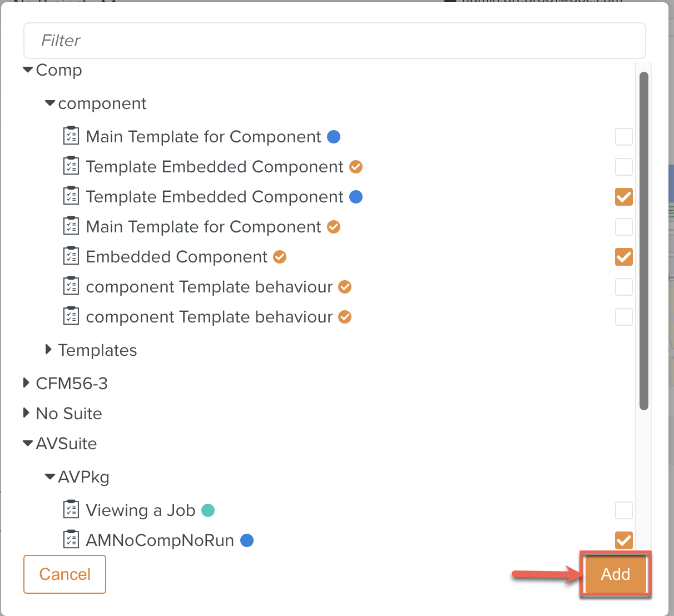Image resolution: width=674 pixels, height=616 pixels.
Task: Expand the No Suite node
Action: click(26, 413)
